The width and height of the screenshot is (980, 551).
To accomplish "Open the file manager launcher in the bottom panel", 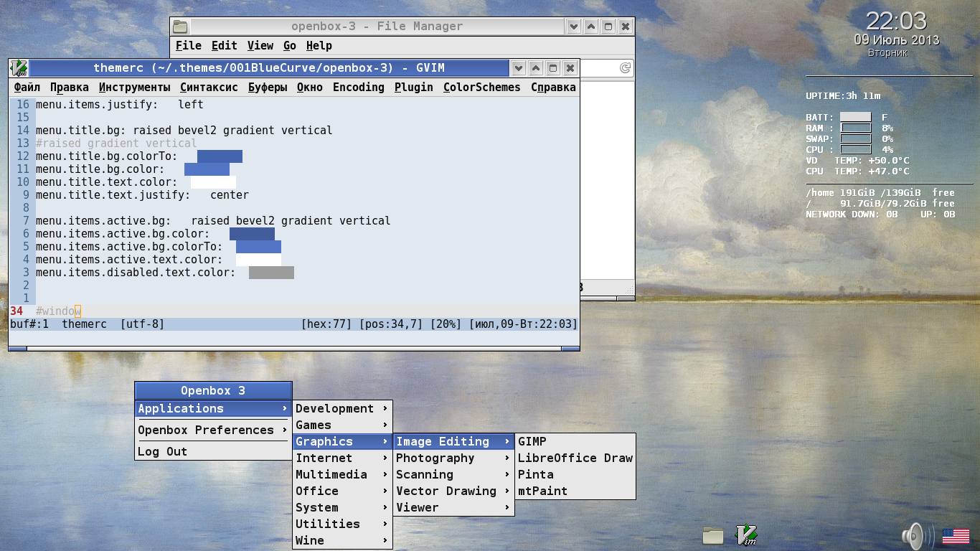I will 712,535.
